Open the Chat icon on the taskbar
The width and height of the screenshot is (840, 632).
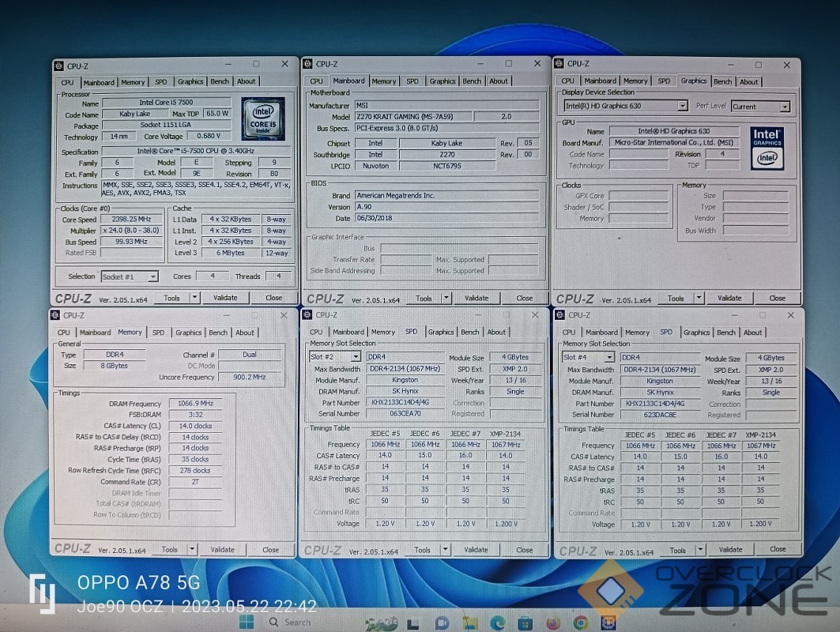442,623
